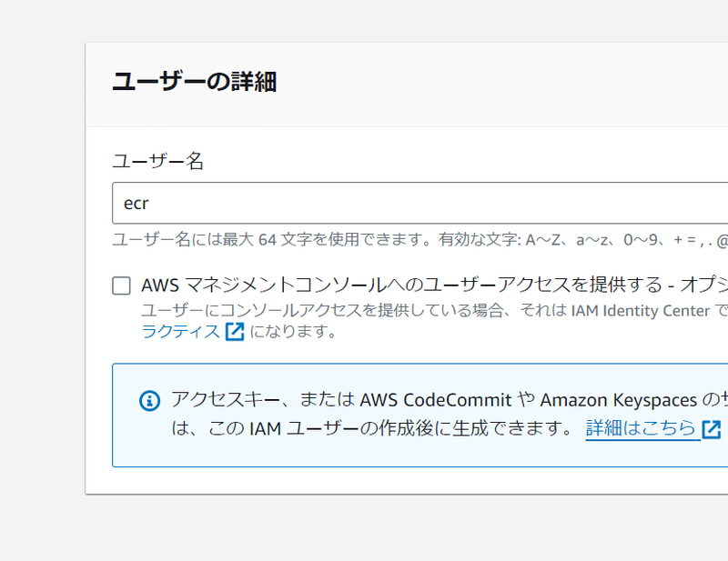Enable AWS マネジメントコンソール access checkbox

(122, 286)
